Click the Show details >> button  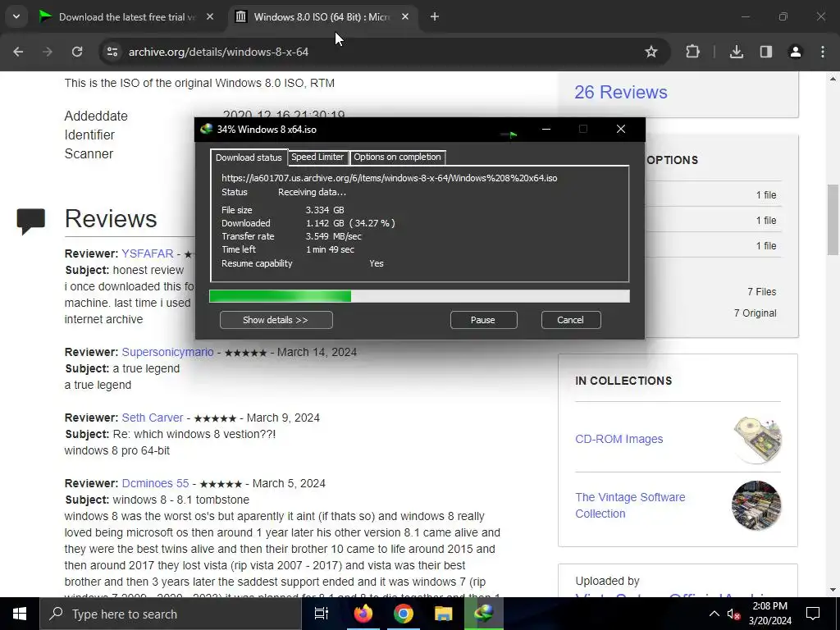coord(276,320)
